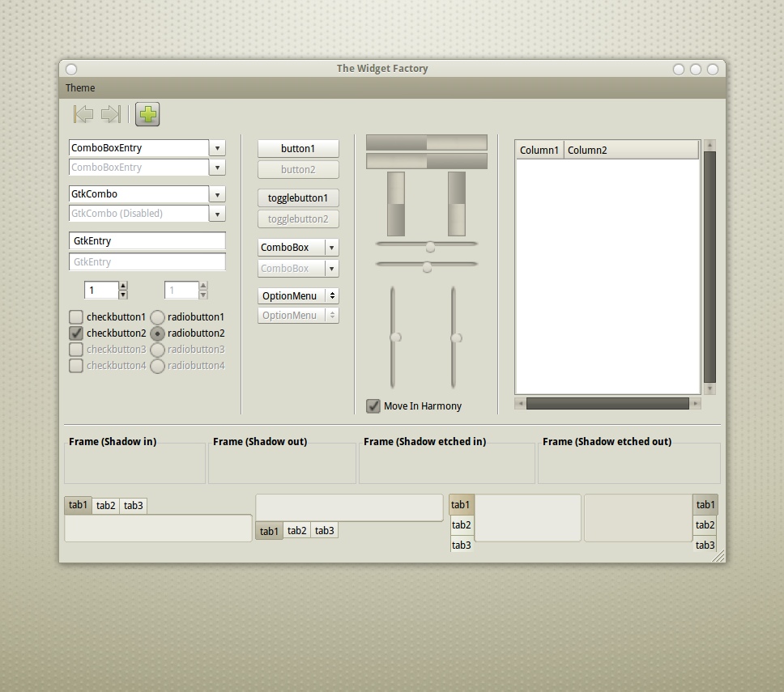Select tab3 in bottom-tabbed notebook
Viewport: 784px width, 692px height.
coord(325,531)
